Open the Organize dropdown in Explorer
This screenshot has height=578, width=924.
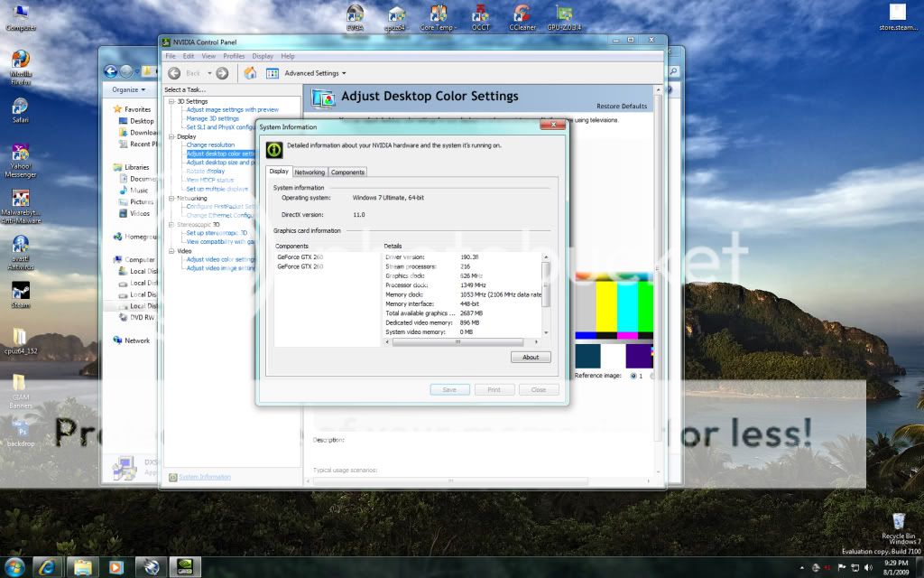[128, 89]
